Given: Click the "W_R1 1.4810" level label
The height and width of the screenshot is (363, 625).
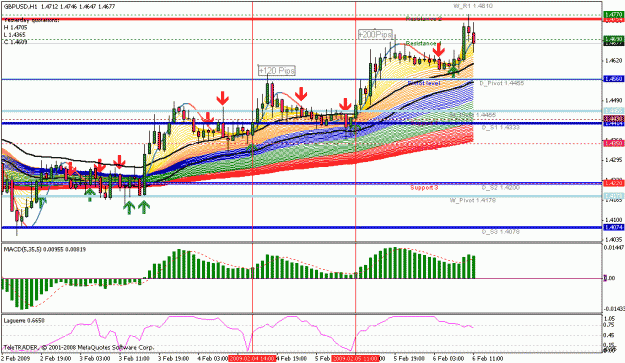Looking at the screenshot, I should pos(473,6).
